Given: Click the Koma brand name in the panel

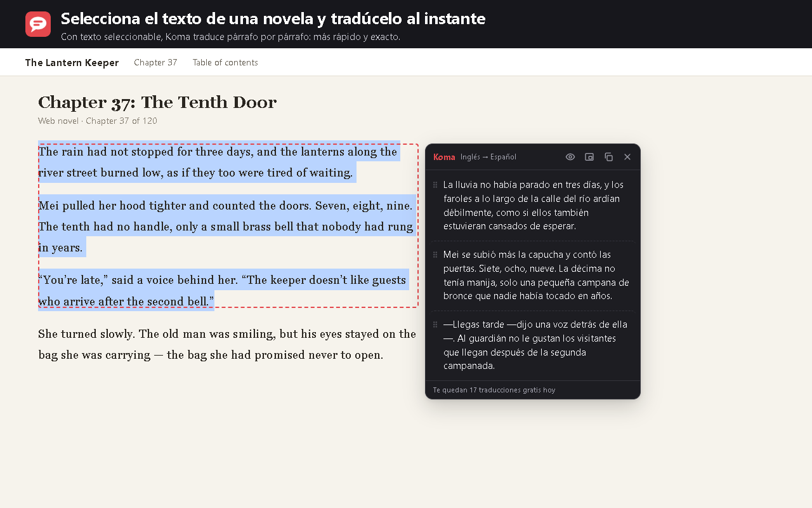Looking at the screenshot, I should pos(444,157).
